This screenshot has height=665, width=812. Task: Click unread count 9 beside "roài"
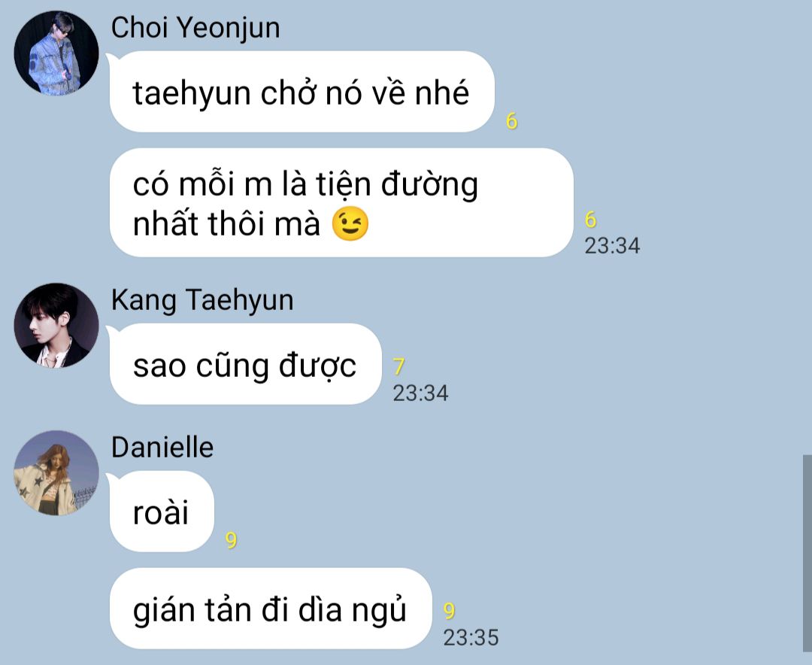pos(232,541)
